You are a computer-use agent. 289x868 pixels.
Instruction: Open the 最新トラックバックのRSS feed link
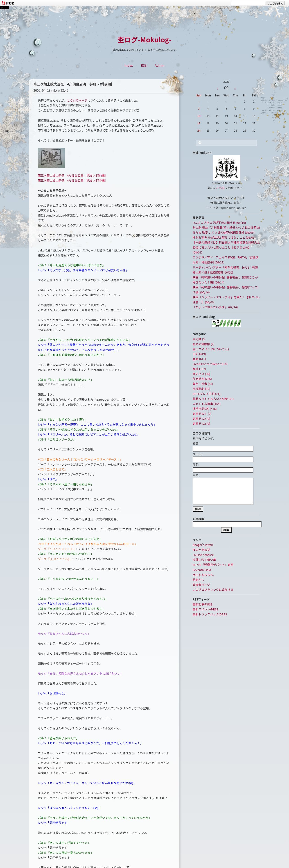pos(210,614)
